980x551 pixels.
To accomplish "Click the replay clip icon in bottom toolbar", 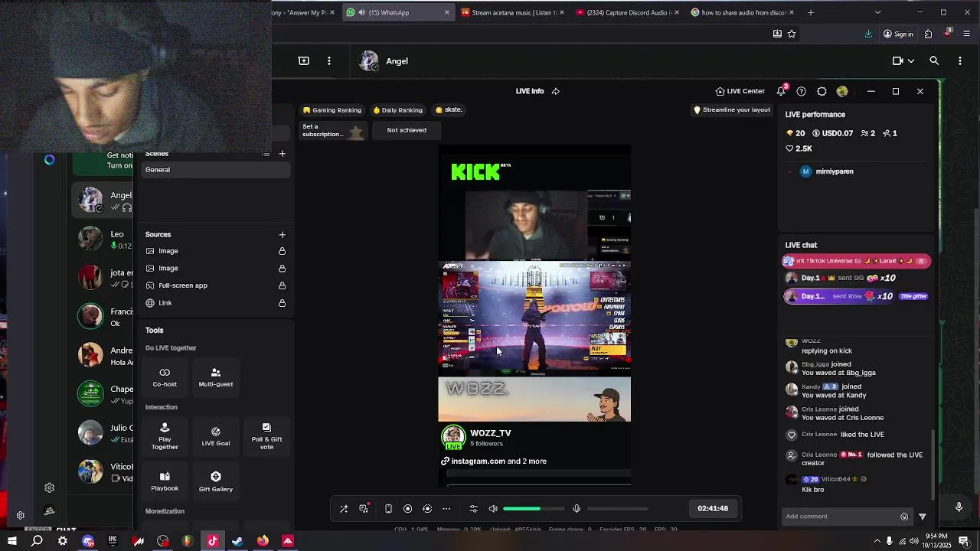I will click(x=427, y=509).
